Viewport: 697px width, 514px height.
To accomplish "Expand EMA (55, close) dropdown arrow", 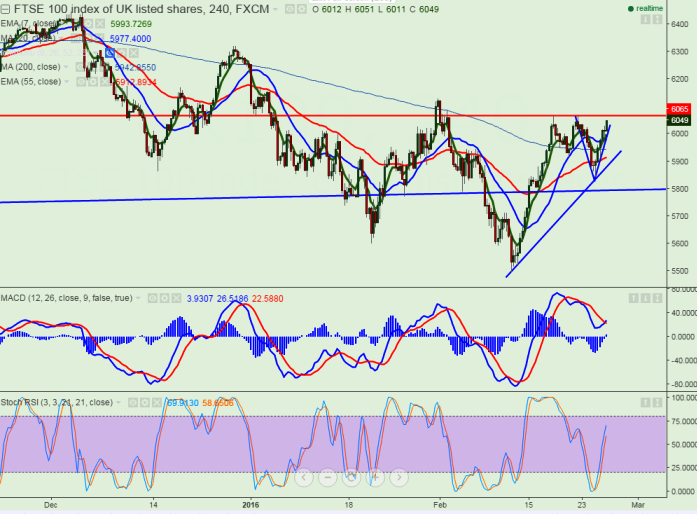I will (67, 82).
